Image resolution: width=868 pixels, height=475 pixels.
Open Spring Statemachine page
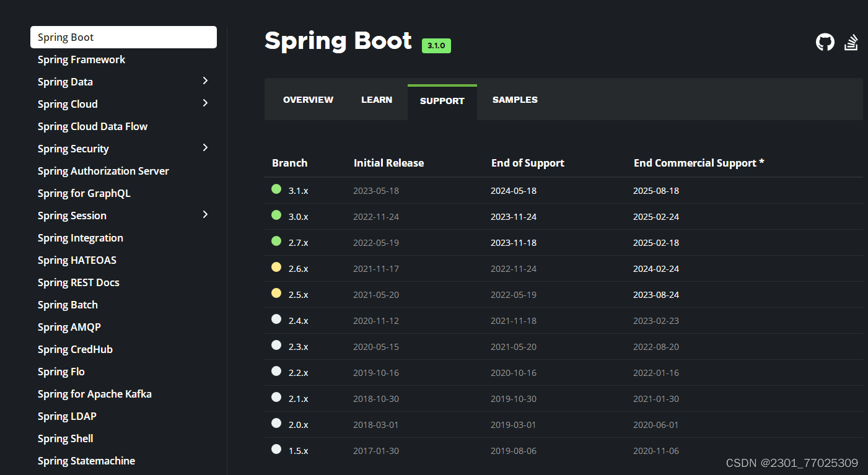click(x=86, y=461)
